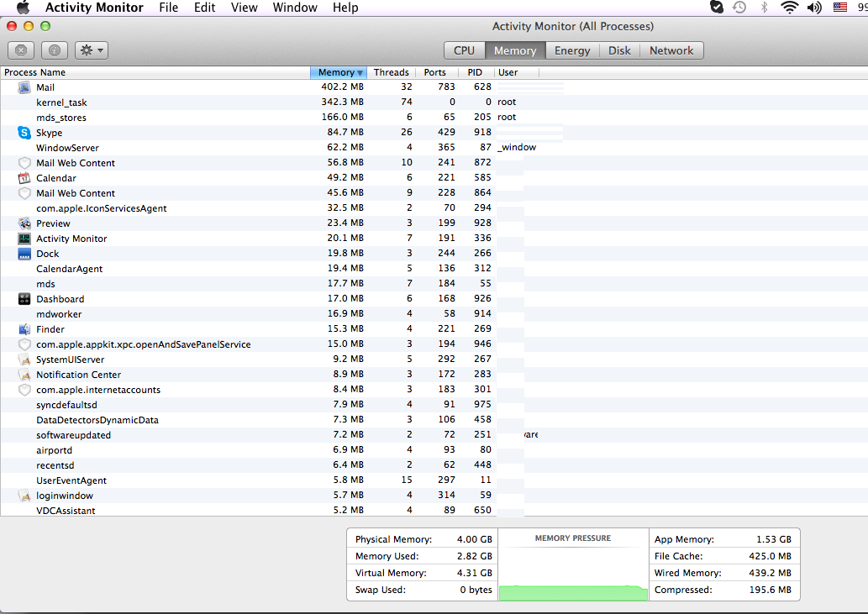The image size is (868, 614).
Task: Click the Activity Monitor process icon
Action: (24, 239)
